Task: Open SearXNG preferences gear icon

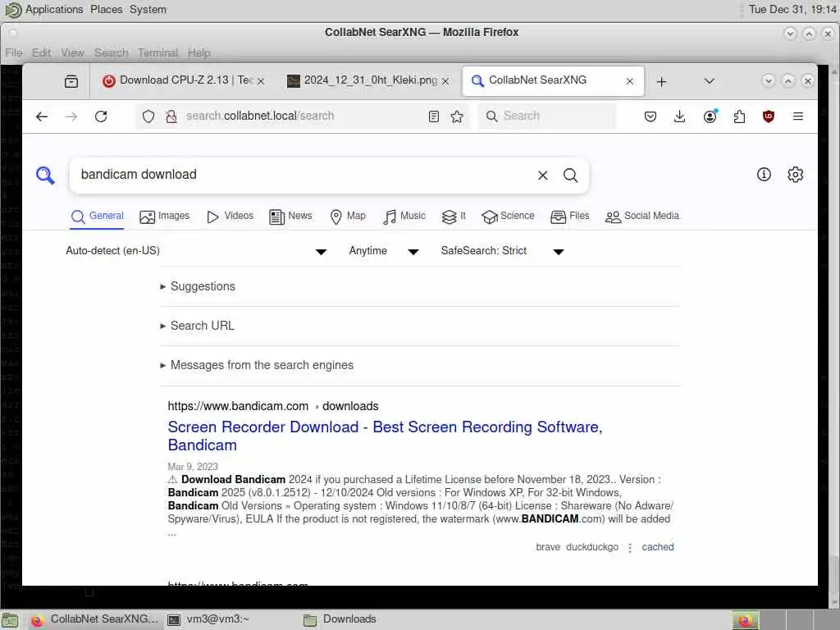Action: tap(795, 174)
